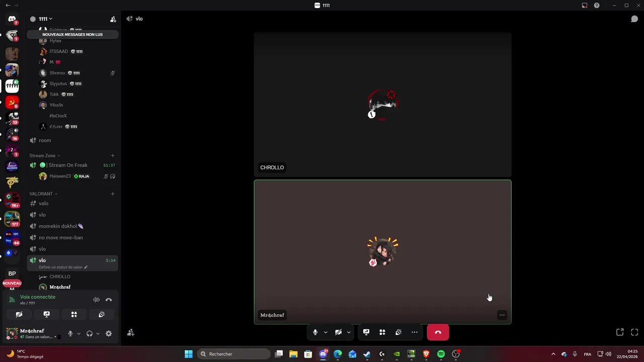Open output device options next to headphones
The width and height of the screenshot is (644, 362).
coord(98,333)
